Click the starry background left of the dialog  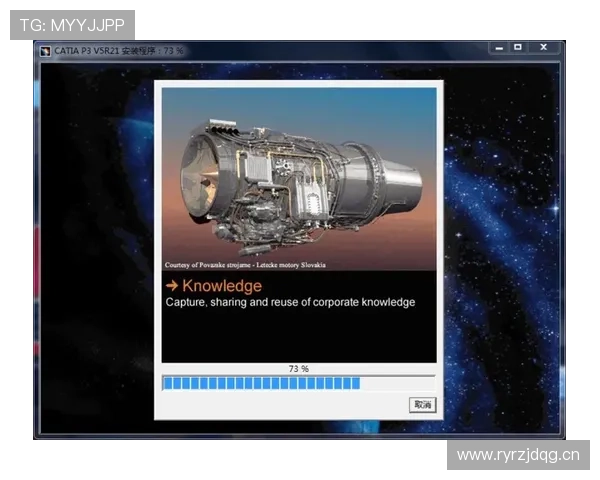tap(95, 250)
